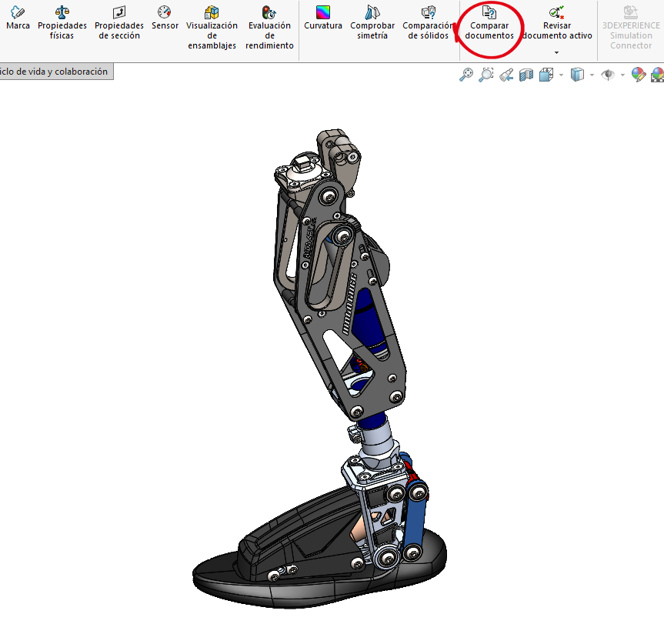Click Comparar documentos button
This screenshot has height=644, width=664.
click(489, 23)
